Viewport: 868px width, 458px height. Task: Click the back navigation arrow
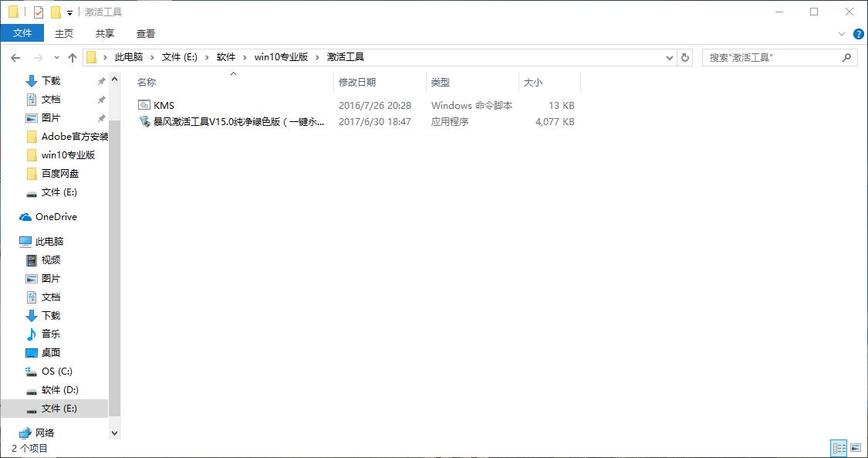(x=15, y=56)
